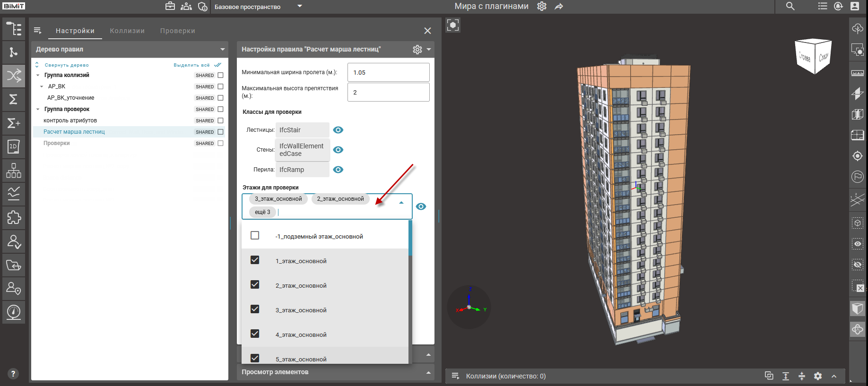Click Свернуть дерево link

(x=67, y=65)
